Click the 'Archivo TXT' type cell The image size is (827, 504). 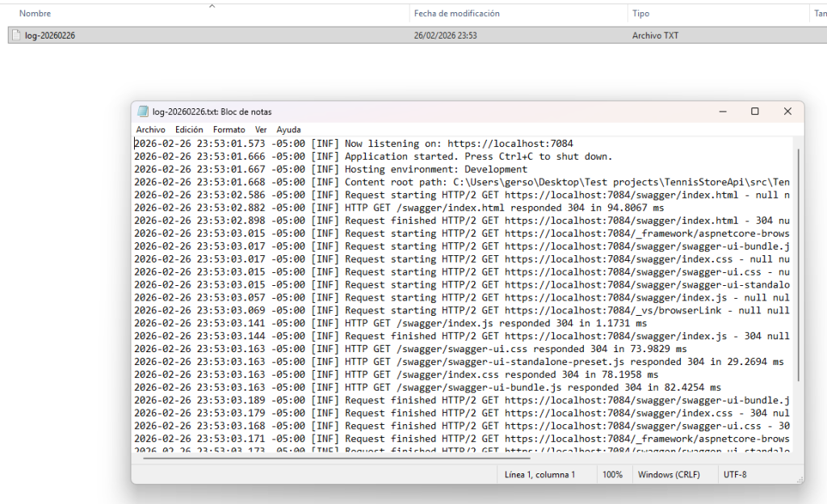(x=655, y=36)
